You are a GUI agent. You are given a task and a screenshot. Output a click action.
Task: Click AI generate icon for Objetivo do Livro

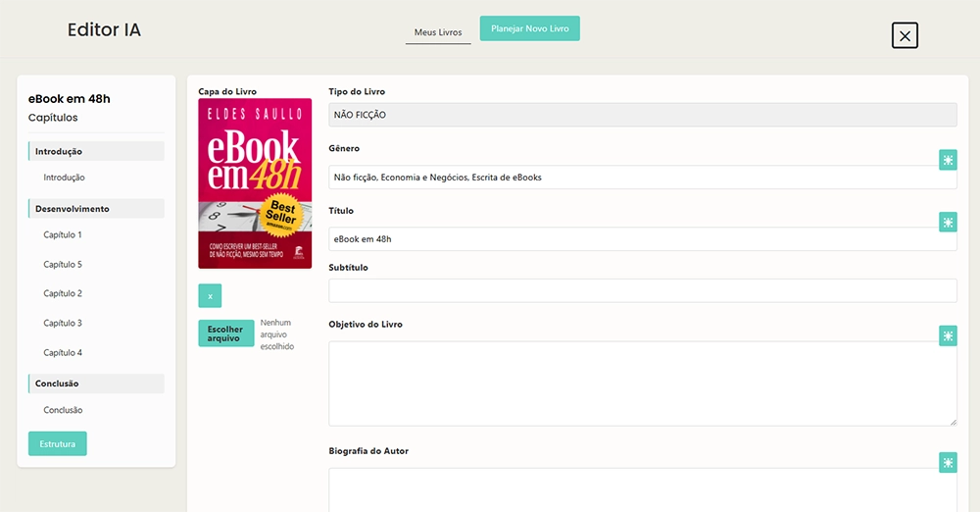[948, 336]
